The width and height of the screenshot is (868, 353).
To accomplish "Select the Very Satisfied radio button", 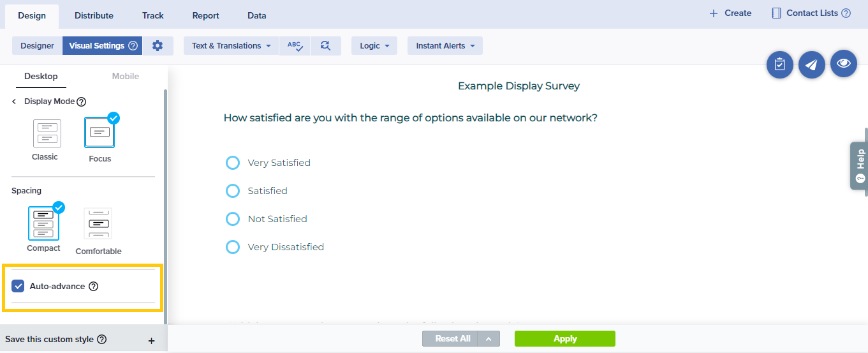I will coord(233,163).
